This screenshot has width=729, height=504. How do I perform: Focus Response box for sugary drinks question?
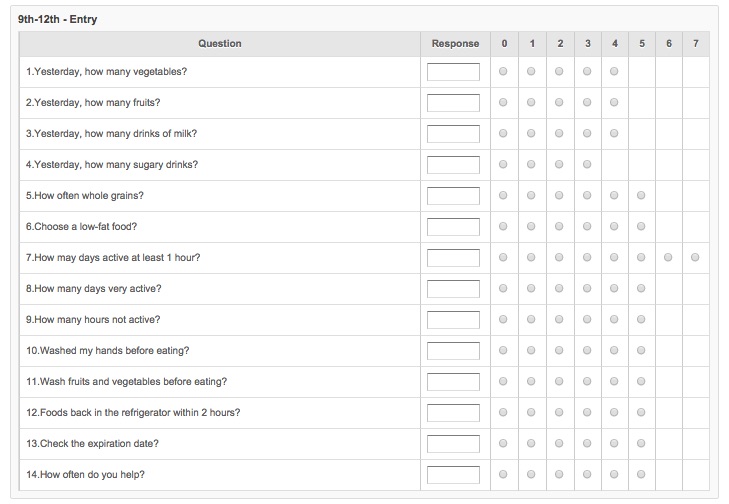click(x=453, y=165)
